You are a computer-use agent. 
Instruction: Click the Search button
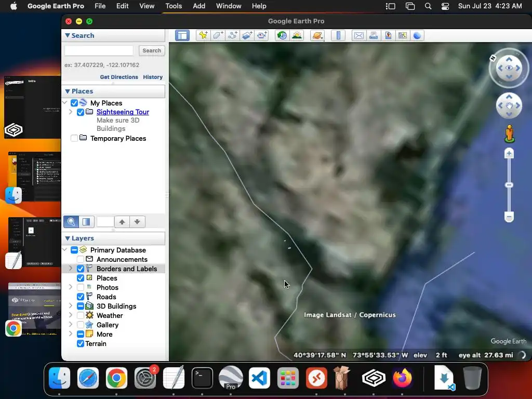(152, 50)
